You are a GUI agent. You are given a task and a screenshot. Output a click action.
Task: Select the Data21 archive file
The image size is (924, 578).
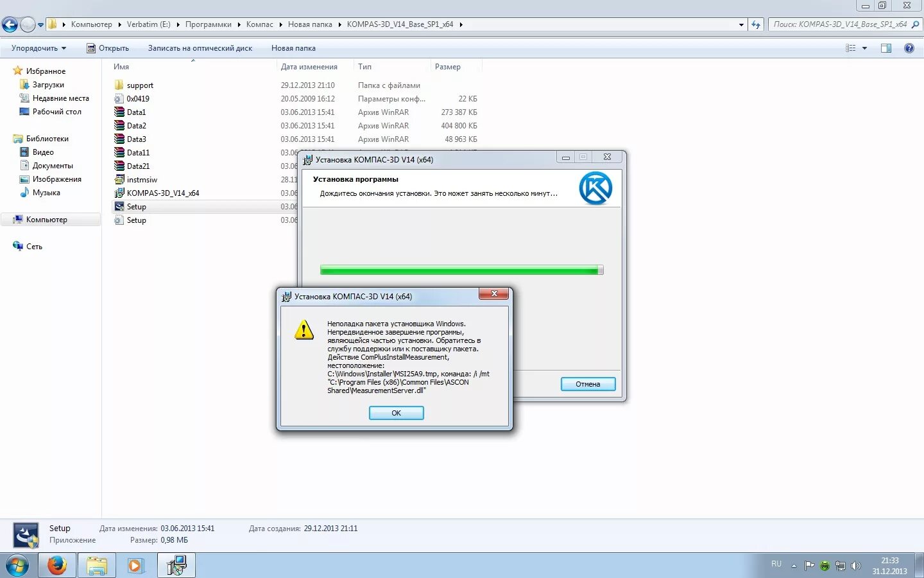138,166
